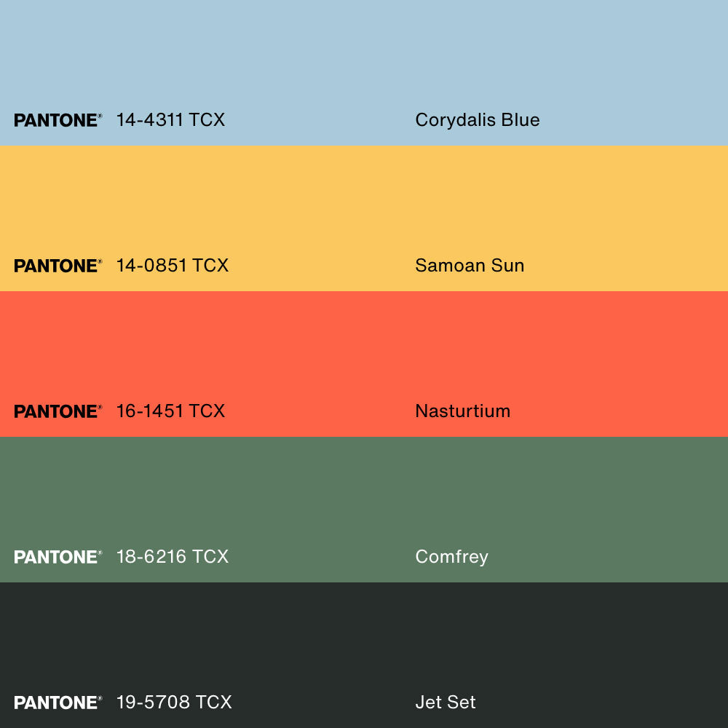This screenshot has width=728, height=728.
Task: Click the Comfrey name label
Action: 451,557
